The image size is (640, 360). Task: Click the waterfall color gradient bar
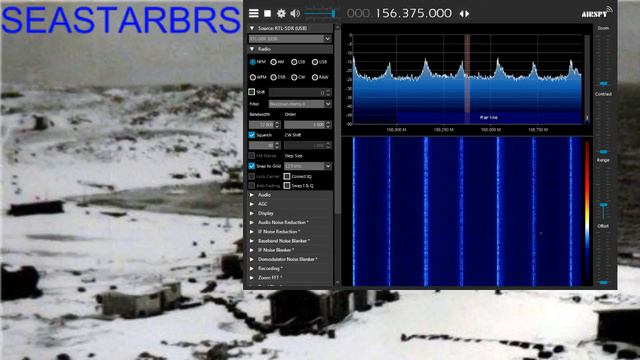point(587,211)
